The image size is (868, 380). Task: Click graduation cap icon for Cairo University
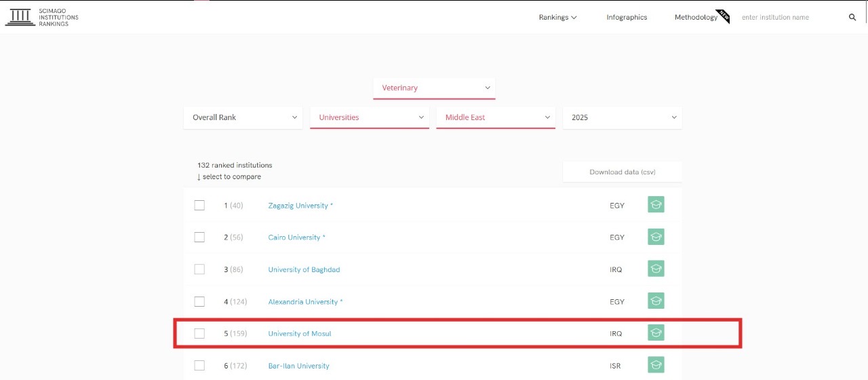656,237
